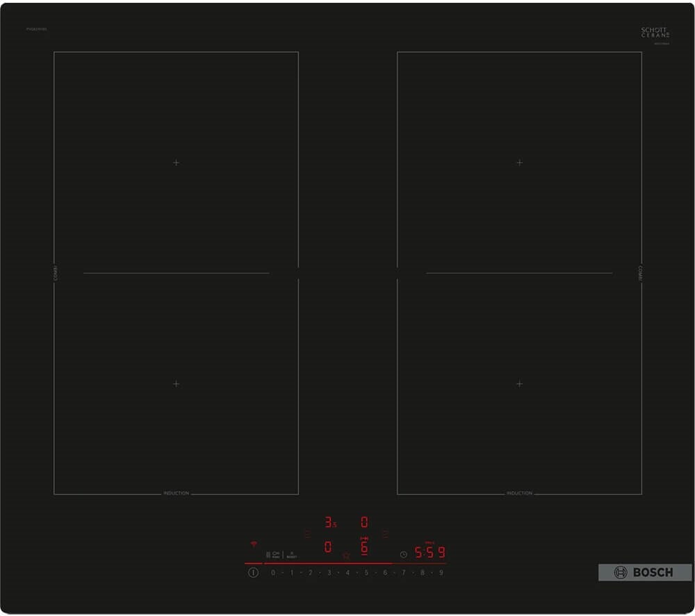This screenshot has height=616, width=695.
Task: Tap the pan sensor icon beside Boost
Action: [x=275, y=554]
